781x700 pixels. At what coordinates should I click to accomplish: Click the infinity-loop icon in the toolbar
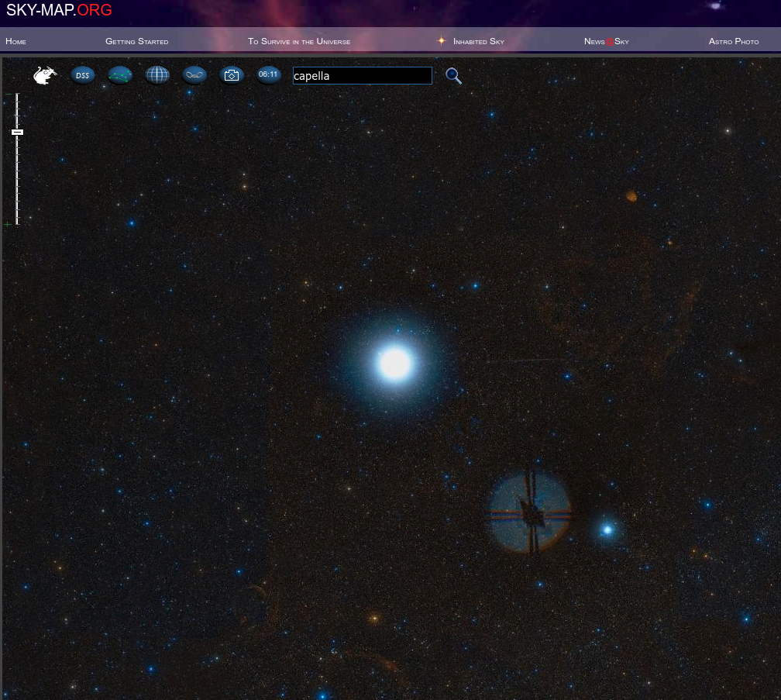click(x=194, y=75)
